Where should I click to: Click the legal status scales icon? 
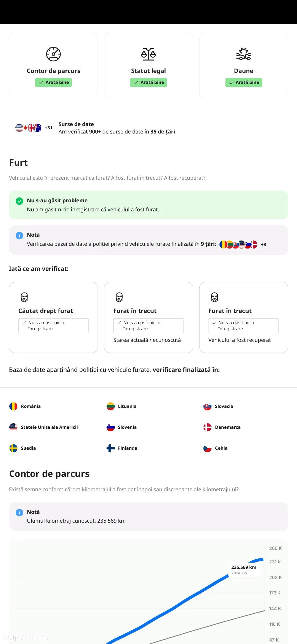148,54
